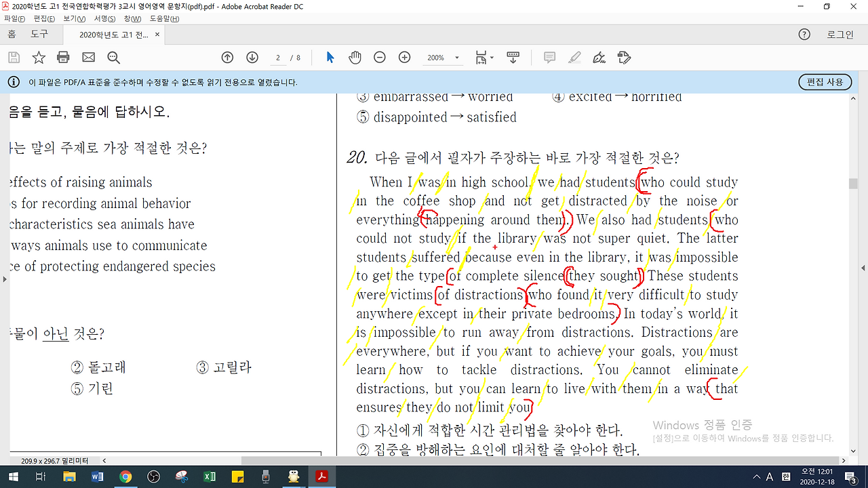Viewport: 868px width, 488px height.
Task: Open File Explorer from the taskbar
Action: (x=69, y=476)
